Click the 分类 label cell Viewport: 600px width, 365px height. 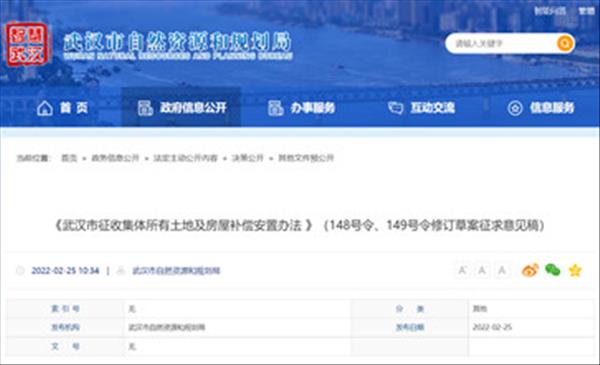[410, 309]
